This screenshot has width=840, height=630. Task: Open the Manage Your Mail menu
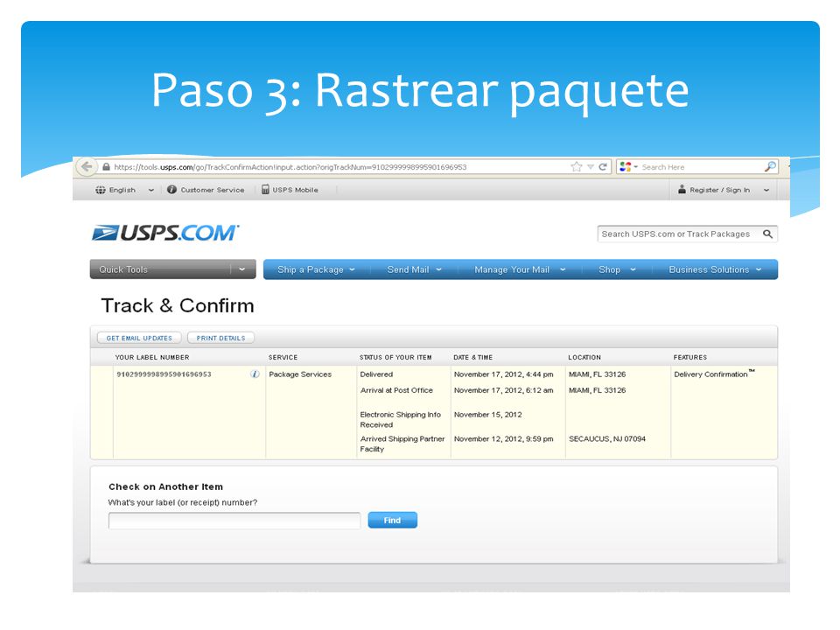tap(520, 270)
